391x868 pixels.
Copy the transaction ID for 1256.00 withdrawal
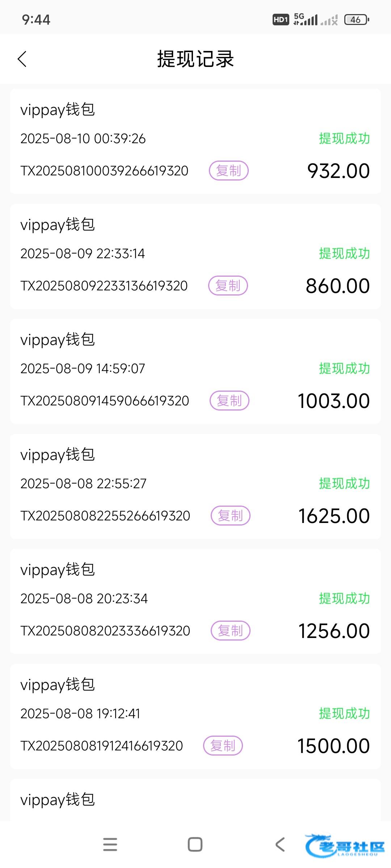pyautogui.click(x=230, y=631)
